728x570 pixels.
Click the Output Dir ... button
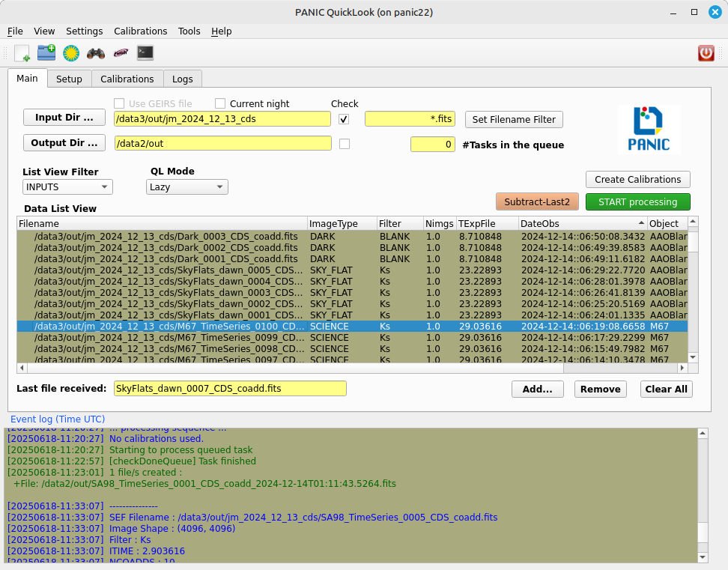point(64,143)
